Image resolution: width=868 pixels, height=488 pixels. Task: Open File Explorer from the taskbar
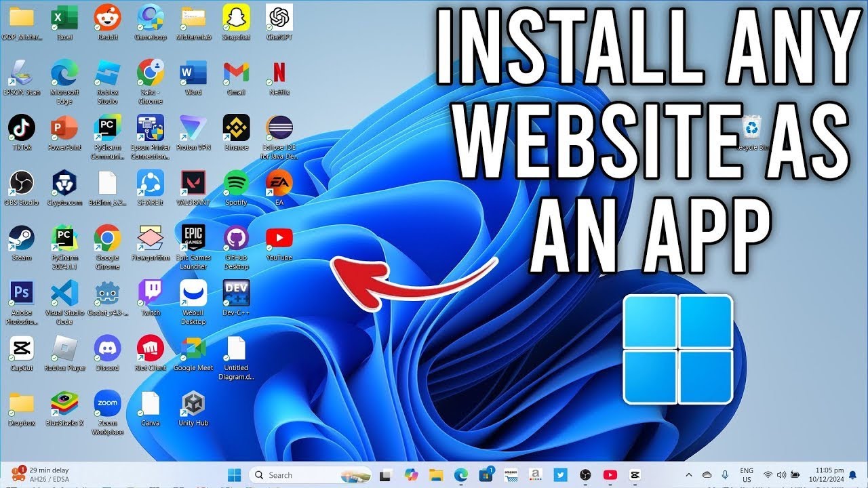pyautogui.click(x=436, y=475)
